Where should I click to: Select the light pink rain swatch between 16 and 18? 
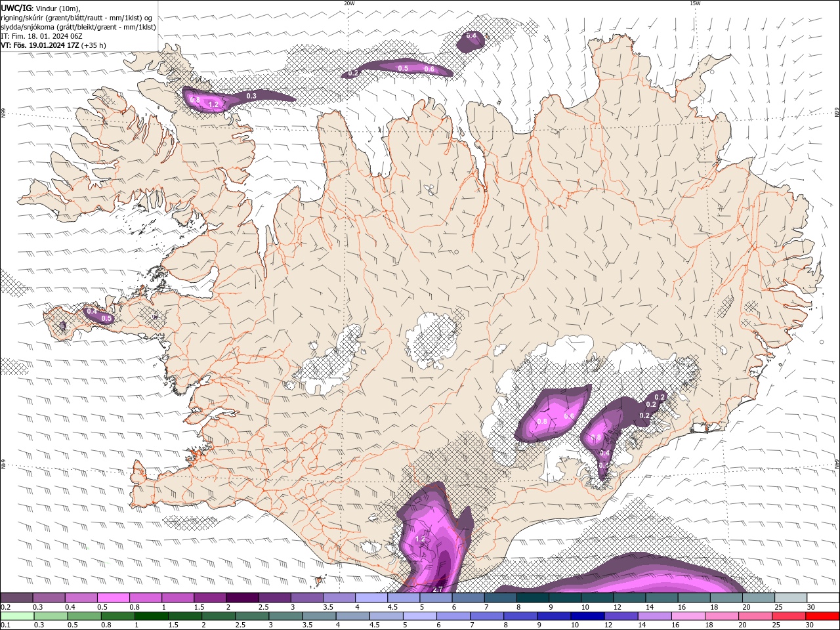pyautogui.click(x=687, y=616)
